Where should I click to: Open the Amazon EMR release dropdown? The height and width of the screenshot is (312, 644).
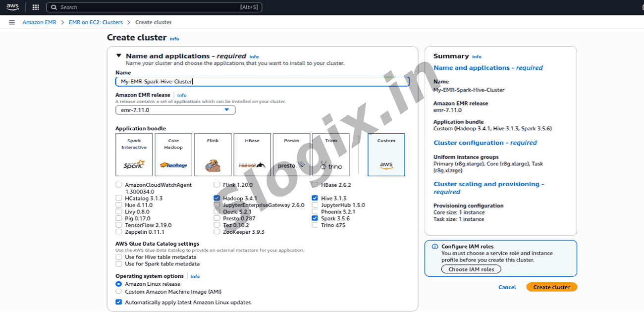175,110
